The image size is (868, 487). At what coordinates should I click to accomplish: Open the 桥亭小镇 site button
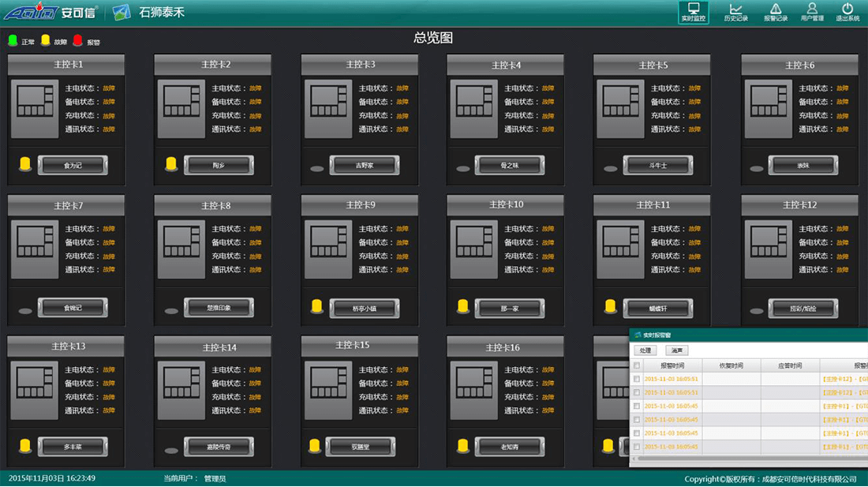coord(365,309)
